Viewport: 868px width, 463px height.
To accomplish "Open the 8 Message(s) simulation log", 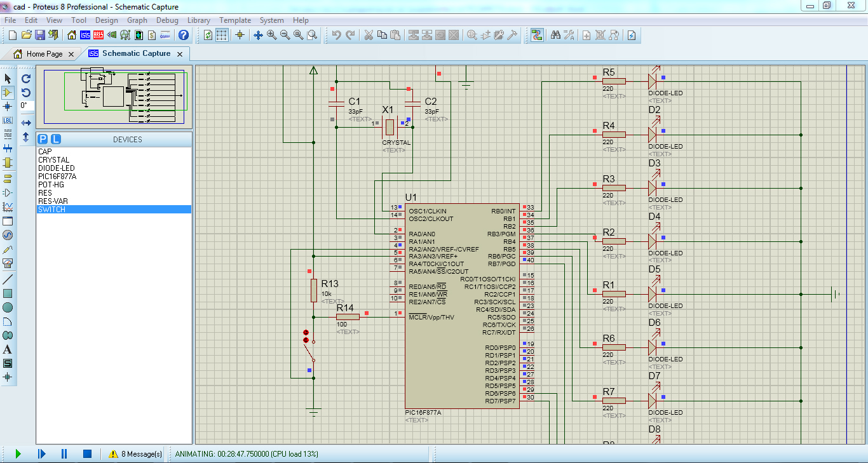I will [135, 454].
